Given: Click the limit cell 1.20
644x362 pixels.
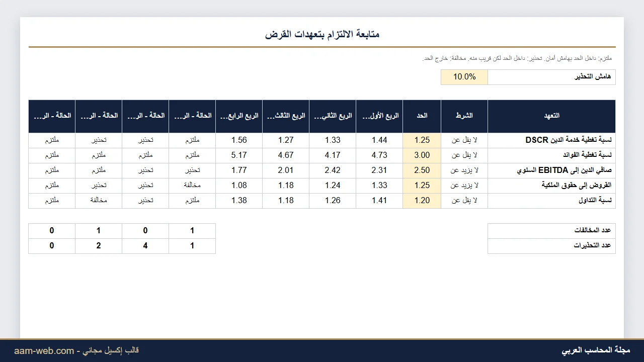Looking at the screenshot, I should 422,201.
